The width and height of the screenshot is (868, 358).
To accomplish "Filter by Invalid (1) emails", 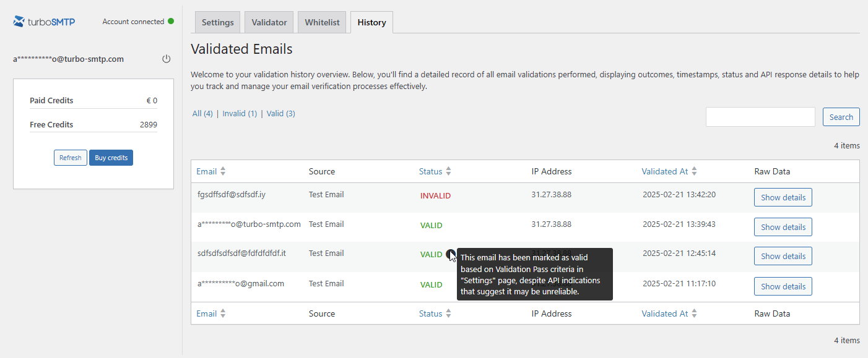I will tap(240, 114).
